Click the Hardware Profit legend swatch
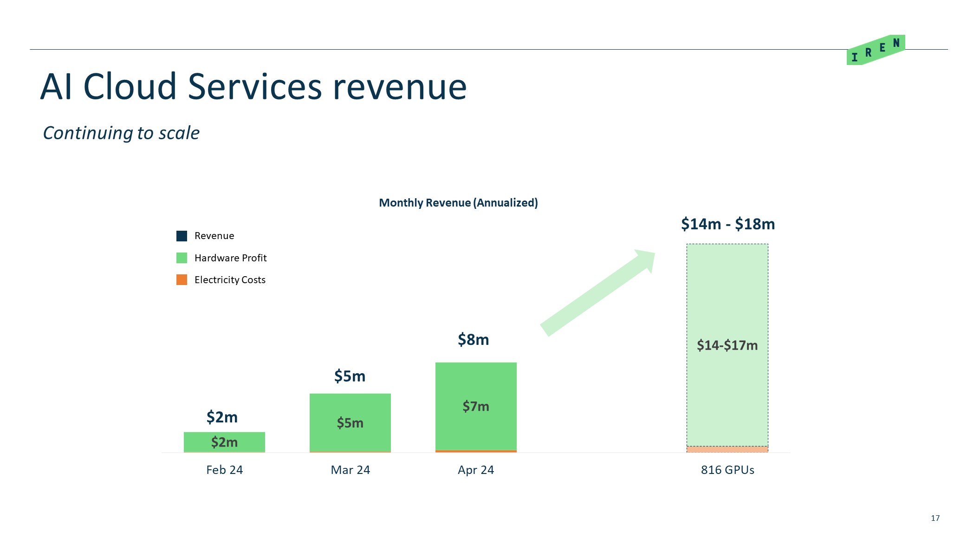 (x=182, y=258)
